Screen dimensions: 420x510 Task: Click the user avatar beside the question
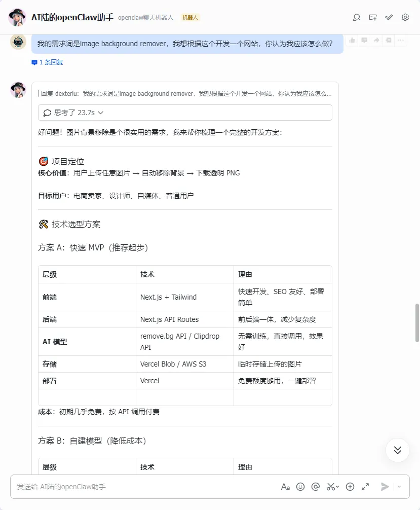pyautogui.click(x=18, y=42)
